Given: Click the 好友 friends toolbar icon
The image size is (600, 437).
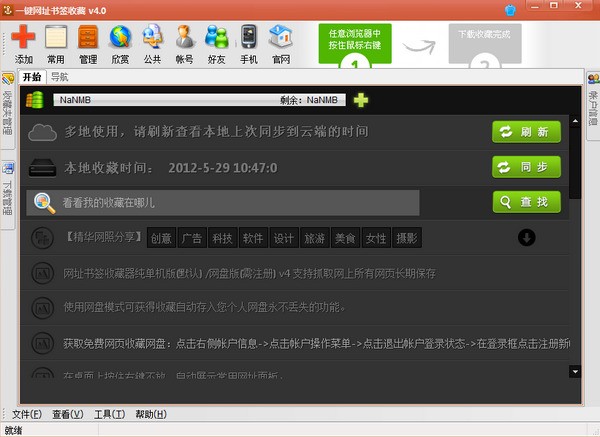Looking at the screenshot, I should (217, 37).
